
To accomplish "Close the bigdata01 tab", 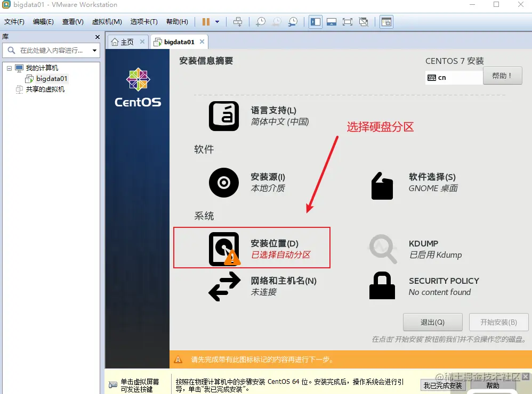I will [202, 42].
